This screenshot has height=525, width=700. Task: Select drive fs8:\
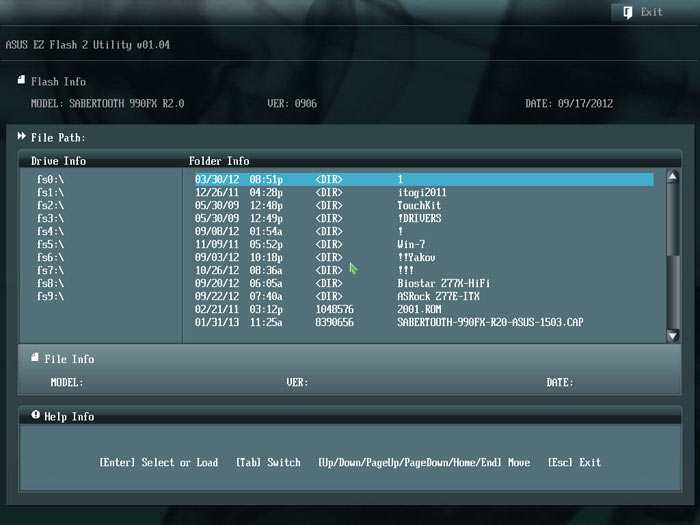(x=50, y=283)
